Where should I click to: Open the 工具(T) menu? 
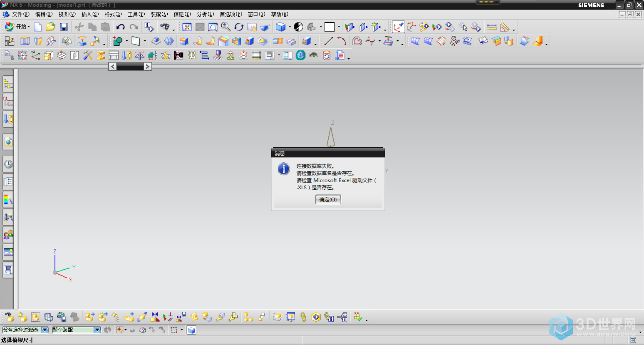(x=136, y=14)
